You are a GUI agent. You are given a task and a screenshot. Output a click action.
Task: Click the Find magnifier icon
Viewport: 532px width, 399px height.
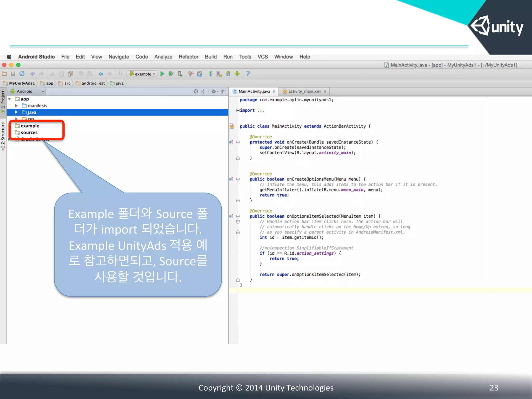coord(81,74)
